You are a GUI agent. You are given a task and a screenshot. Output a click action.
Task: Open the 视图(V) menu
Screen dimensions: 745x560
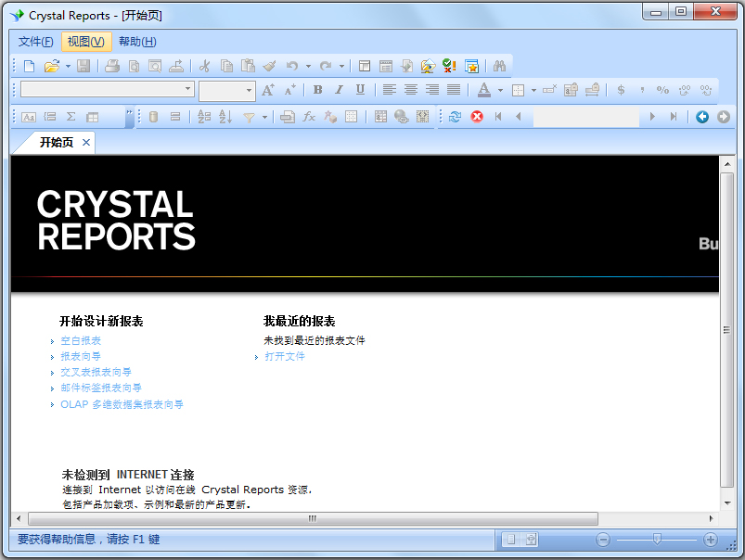(x=85, y=42)
